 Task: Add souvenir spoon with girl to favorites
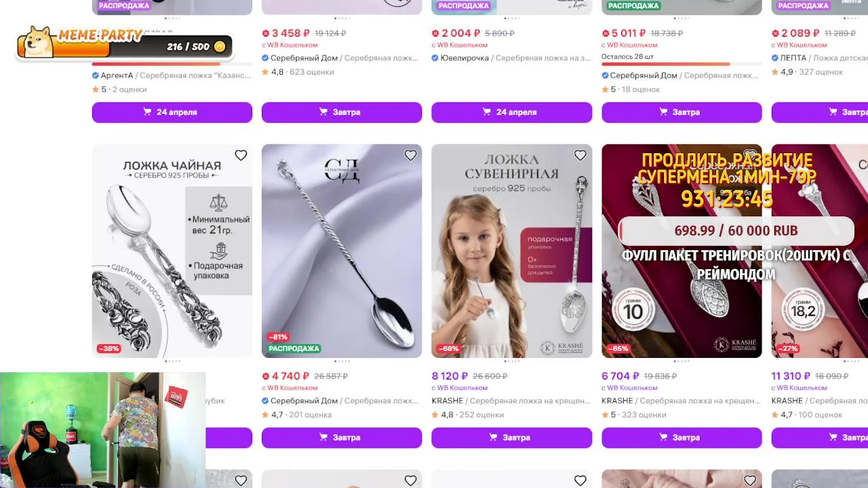580,155
